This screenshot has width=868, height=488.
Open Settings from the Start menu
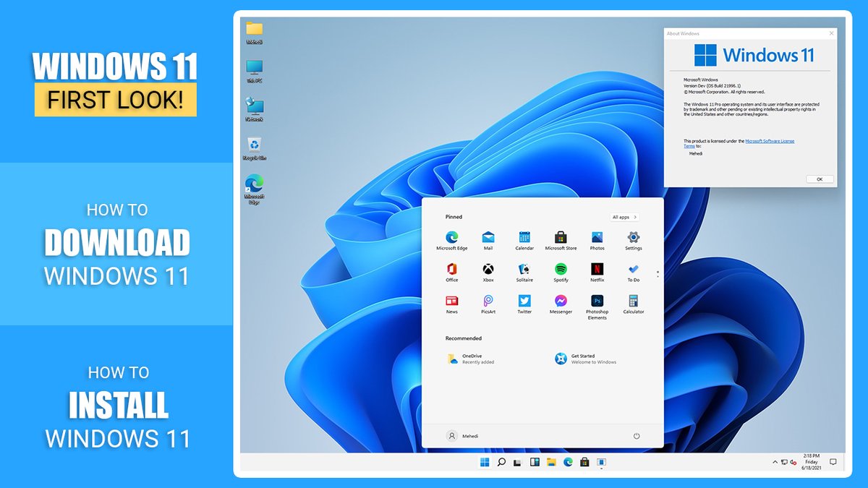[x=634, y=240]
